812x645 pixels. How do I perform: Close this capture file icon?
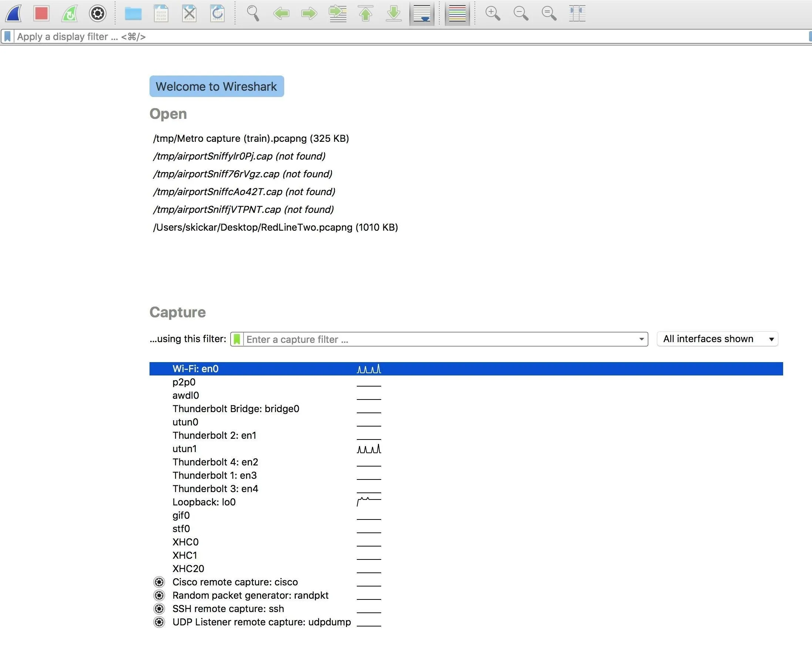click(189, 14)
